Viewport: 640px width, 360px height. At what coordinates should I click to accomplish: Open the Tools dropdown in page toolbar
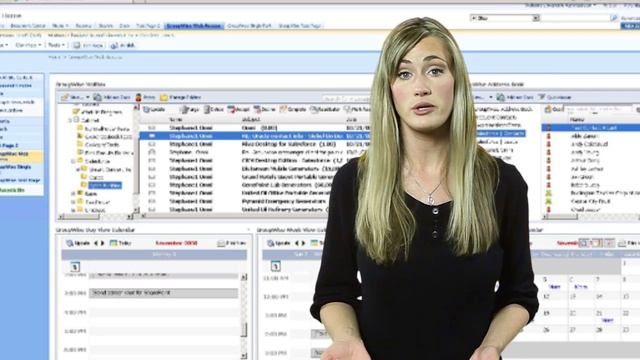tap(56, 45)
